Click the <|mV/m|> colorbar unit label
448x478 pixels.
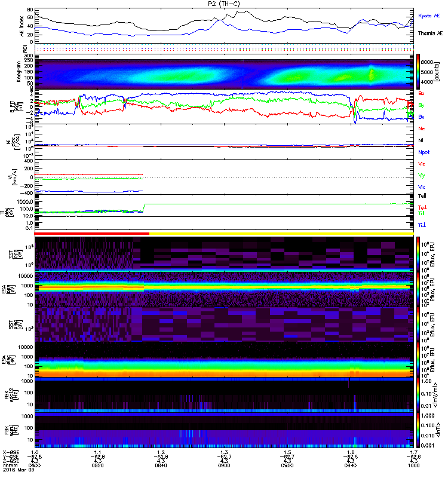coord(437,395)
